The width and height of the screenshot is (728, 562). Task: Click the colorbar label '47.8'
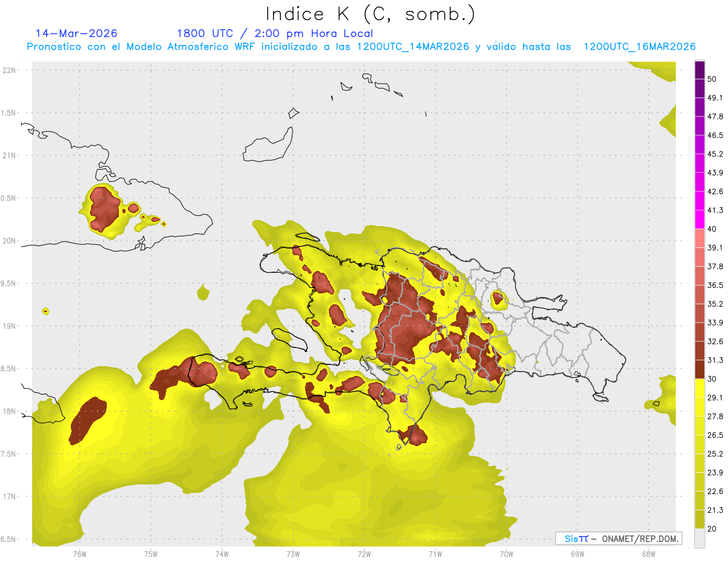pyautogui.click(x=715, y=116)
